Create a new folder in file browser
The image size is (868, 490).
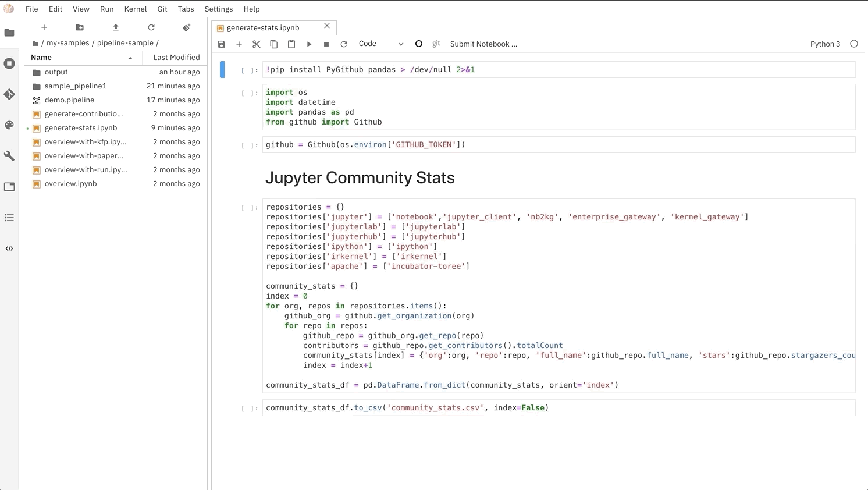80,27
